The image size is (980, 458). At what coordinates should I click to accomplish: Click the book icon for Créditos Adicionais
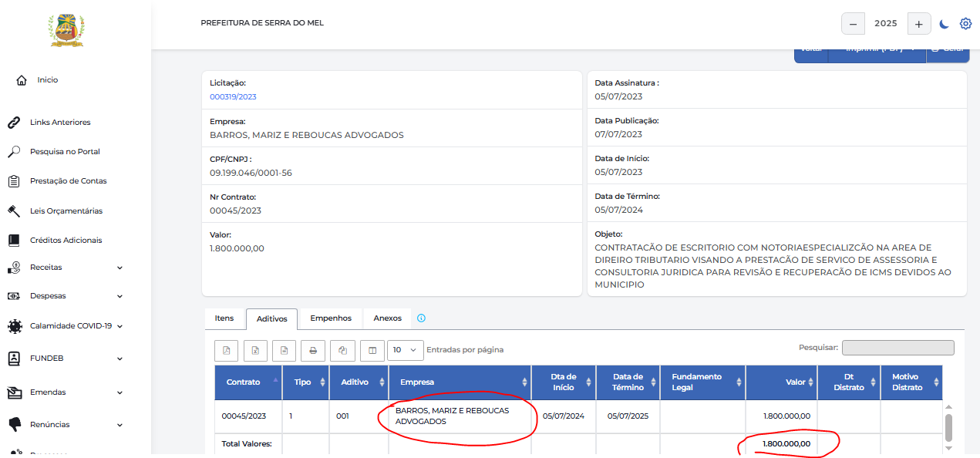(x=13, y=241)
